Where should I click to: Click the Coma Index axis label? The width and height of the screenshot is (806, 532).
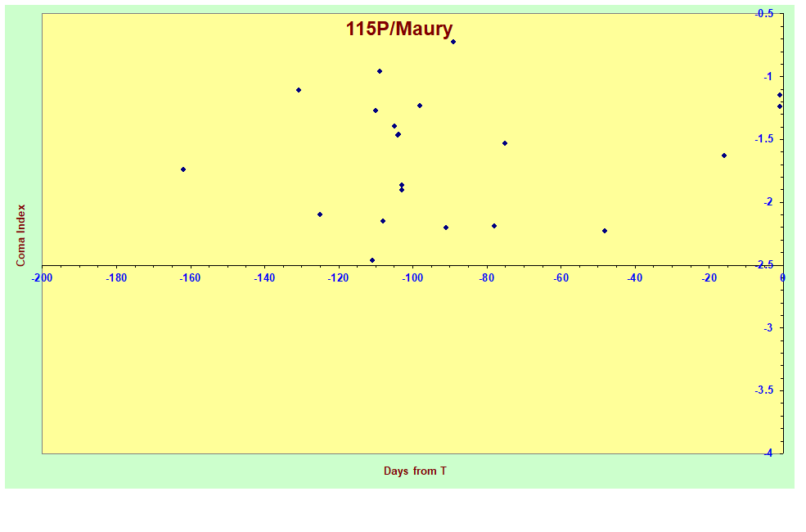(x=20, y=236)
